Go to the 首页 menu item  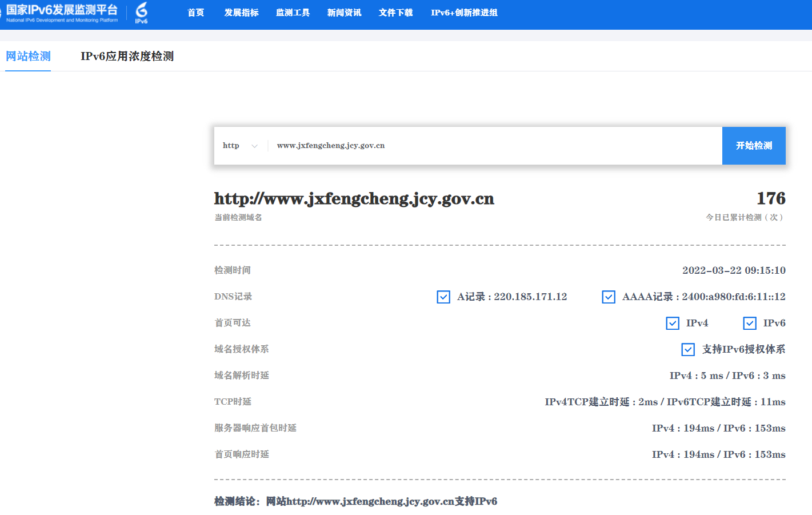tap(196, 13)
